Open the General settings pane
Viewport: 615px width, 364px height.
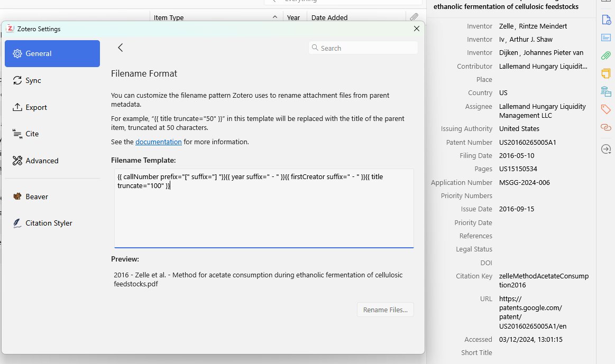pos(52,54)
